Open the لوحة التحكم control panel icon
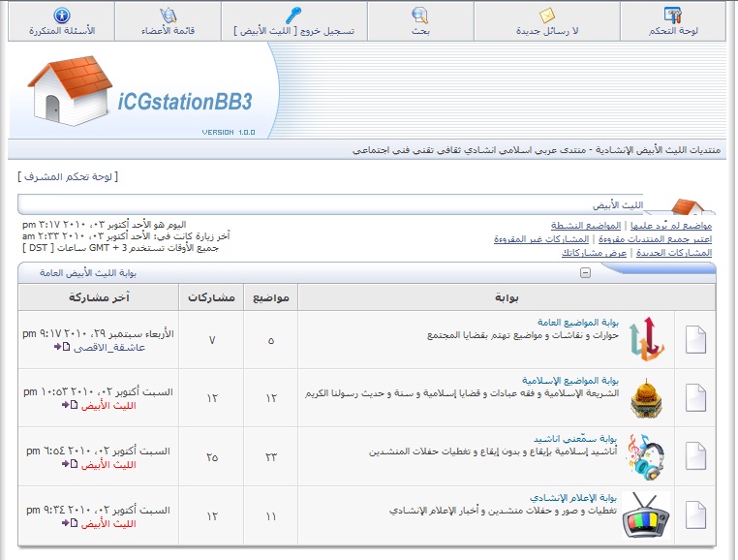The width and height of the screenshot is (738, 560). pos(673,15)
